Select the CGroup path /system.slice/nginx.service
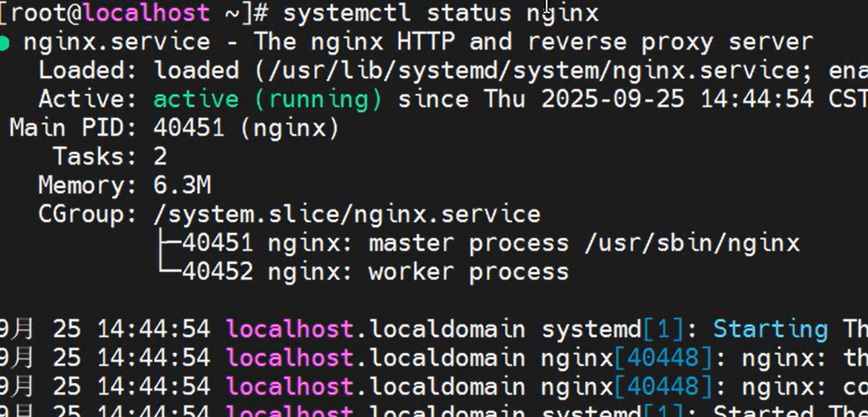This screenshot has height=417, width=868. (347, 214)
